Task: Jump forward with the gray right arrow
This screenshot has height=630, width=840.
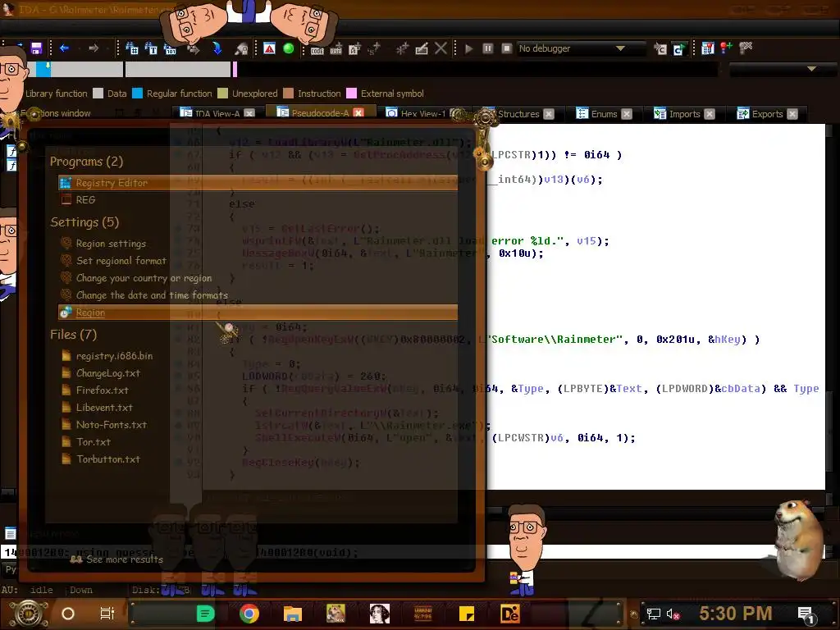Action: click(94, 48)
